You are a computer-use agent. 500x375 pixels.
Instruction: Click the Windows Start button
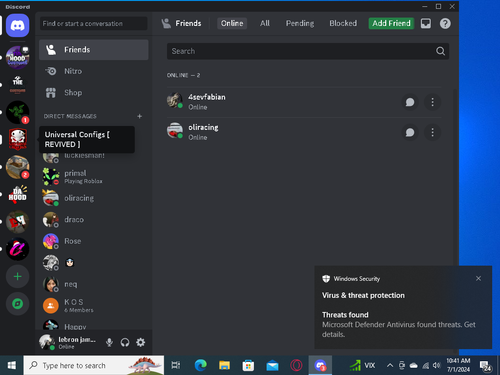pos(12,366)
